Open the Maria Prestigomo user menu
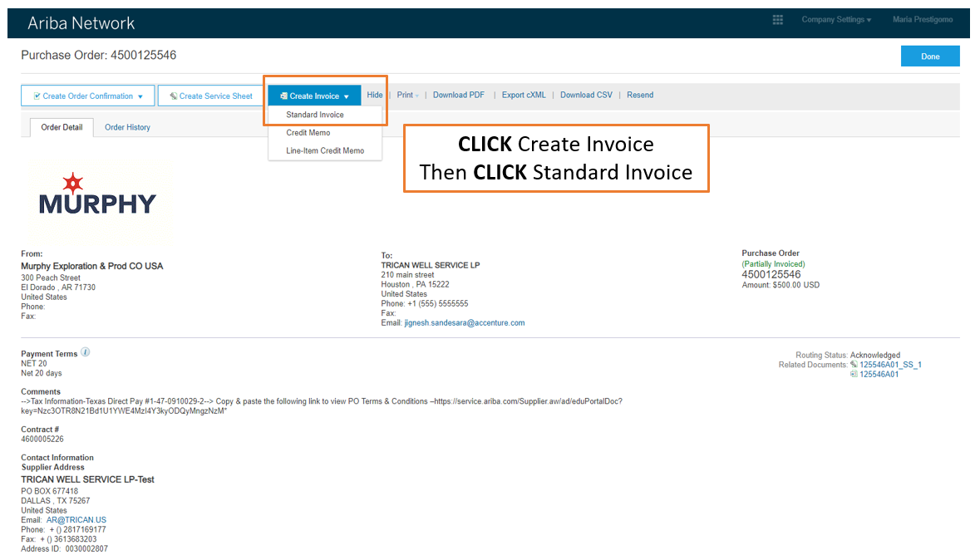The width and height of the screenshot is (980, 555). [x=923, y=20]
